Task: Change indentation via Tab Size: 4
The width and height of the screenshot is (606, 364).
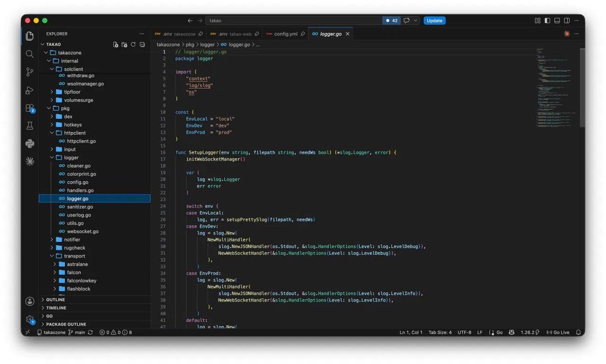Action: (440, 332)
